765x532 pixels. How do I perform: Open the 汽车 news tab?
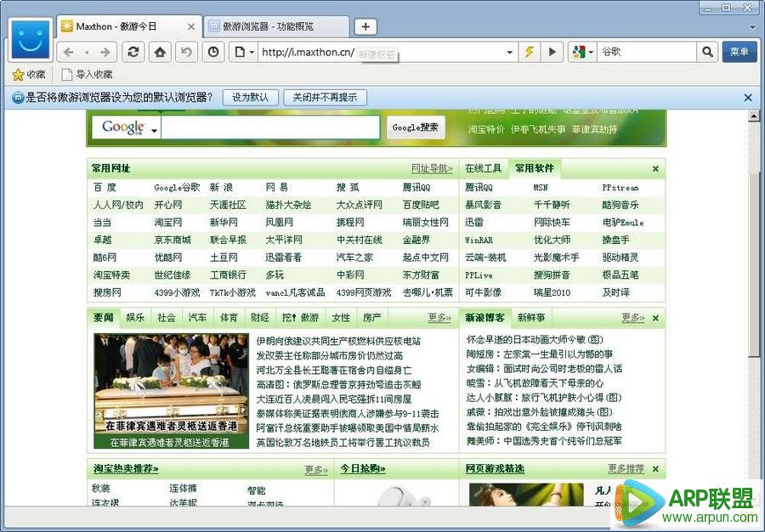click(x=197, y=318)
